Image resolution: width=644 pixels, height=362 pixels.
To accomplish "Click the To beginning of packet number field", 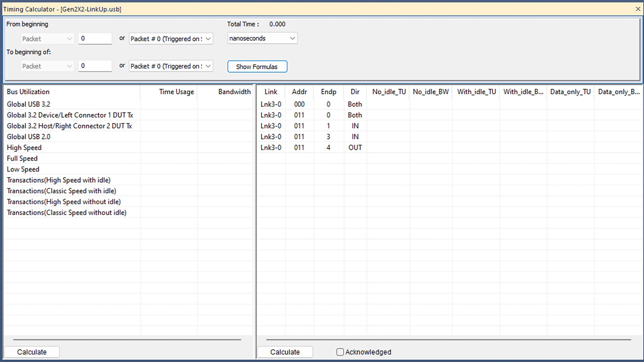I will 95,66.
